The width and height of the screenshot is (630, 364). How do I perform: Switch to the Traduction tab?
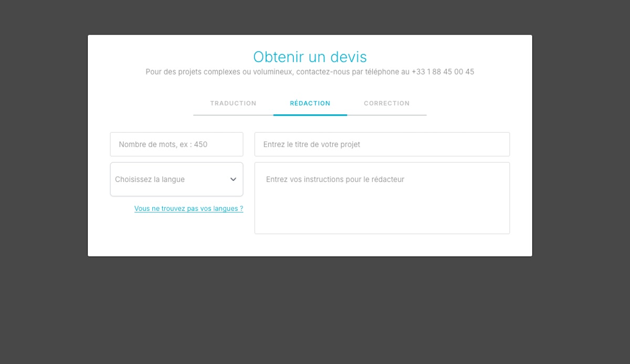233,103
